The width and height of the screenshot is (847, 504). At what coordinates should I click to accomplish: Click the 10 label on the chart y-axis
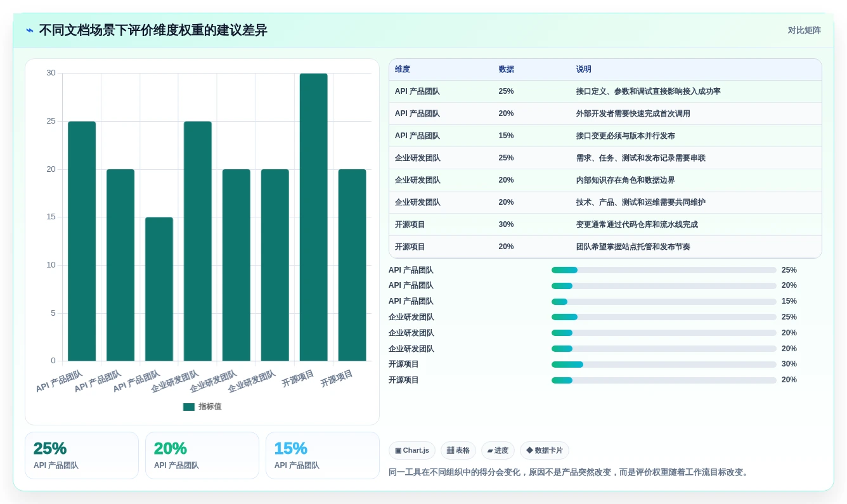click(x=51, y=265)
